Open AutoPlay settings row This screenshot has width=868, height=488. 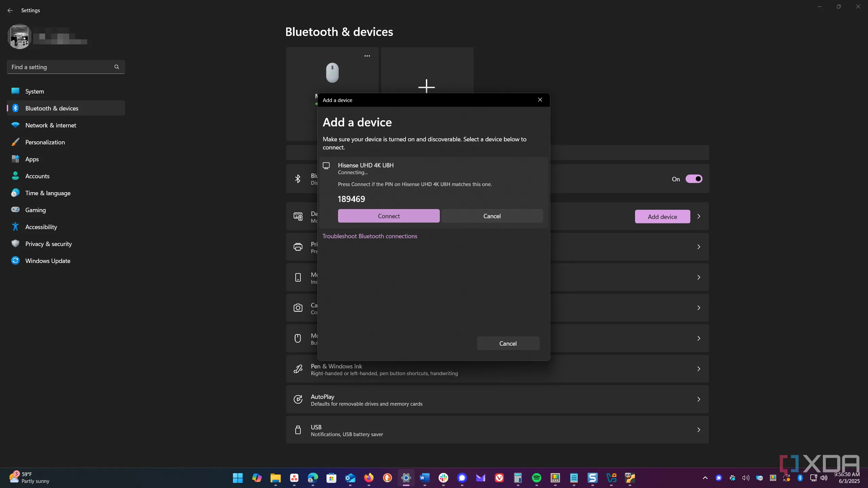pos(497,400)
